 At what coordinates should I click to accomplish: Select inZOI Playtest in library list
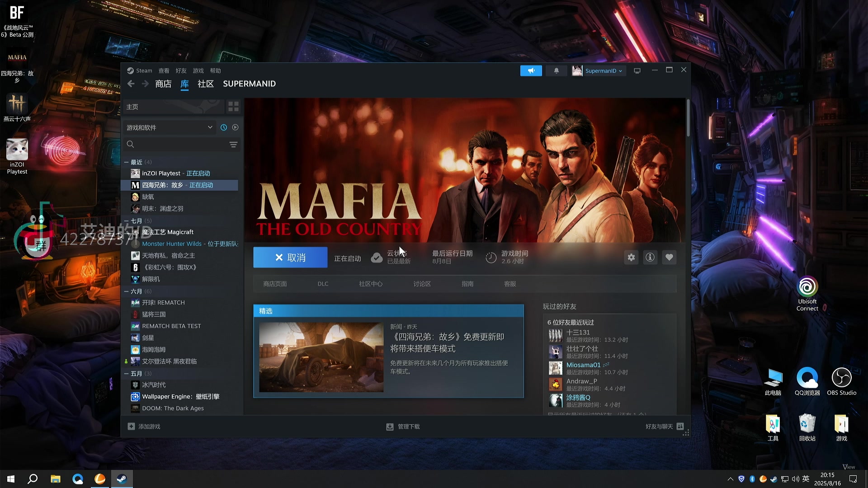click(180, 174)
